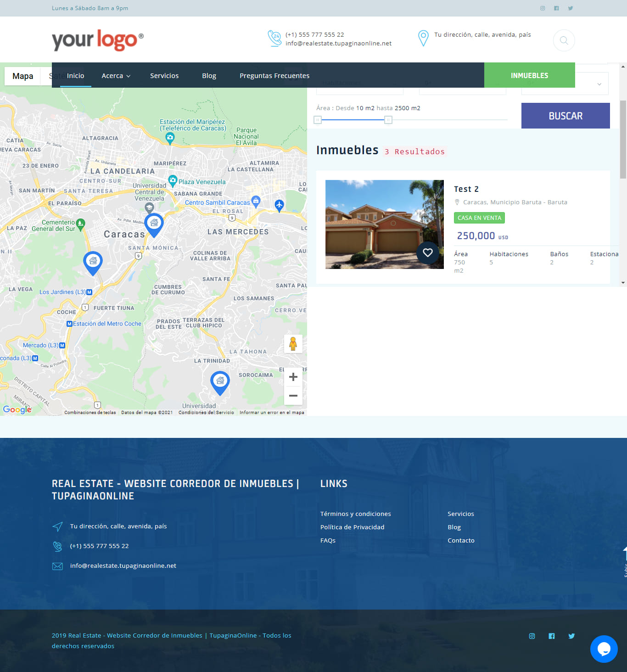Click the right handle of area slider
The height and width of the screenshot is (672, 627).
coord(388,120)
